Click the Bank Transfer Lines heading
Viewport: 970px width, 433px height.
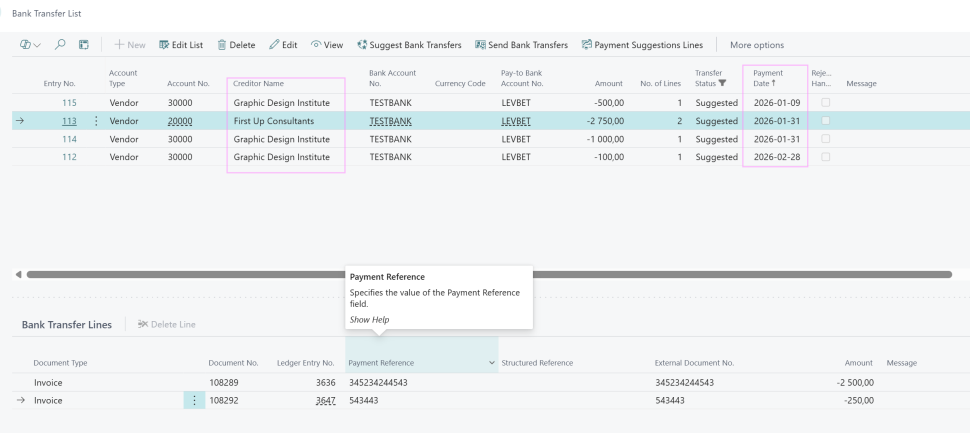[x=67, y=324]
